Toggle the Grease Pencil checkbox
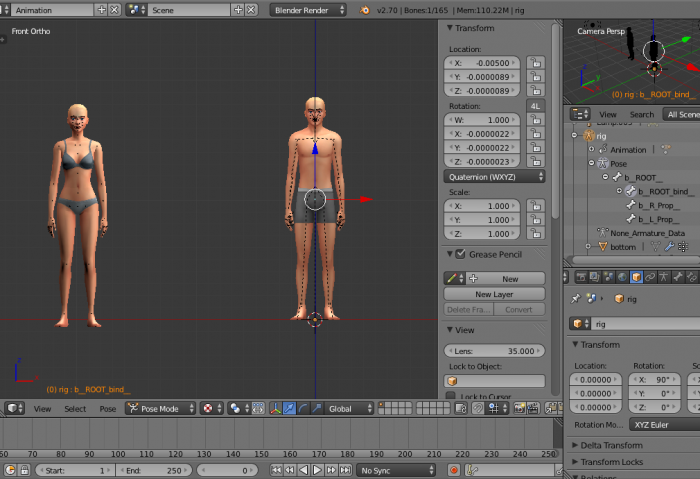 click(460, 254)
